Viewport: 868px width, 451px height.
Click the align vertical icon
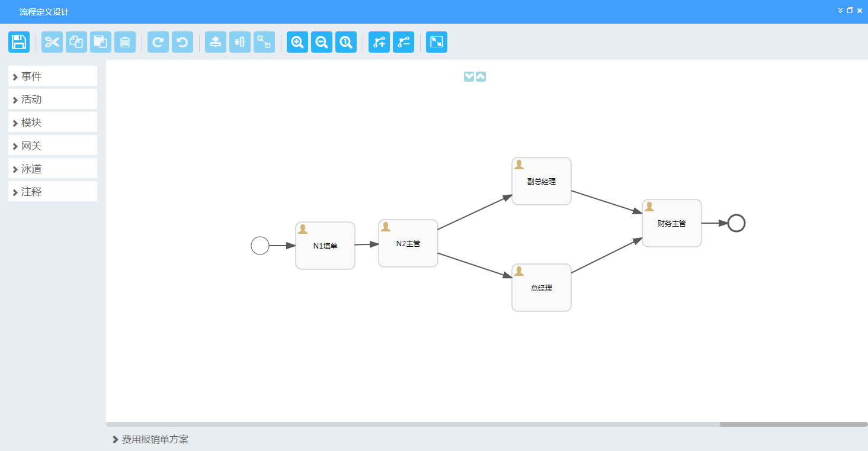[x=216, y=42]
